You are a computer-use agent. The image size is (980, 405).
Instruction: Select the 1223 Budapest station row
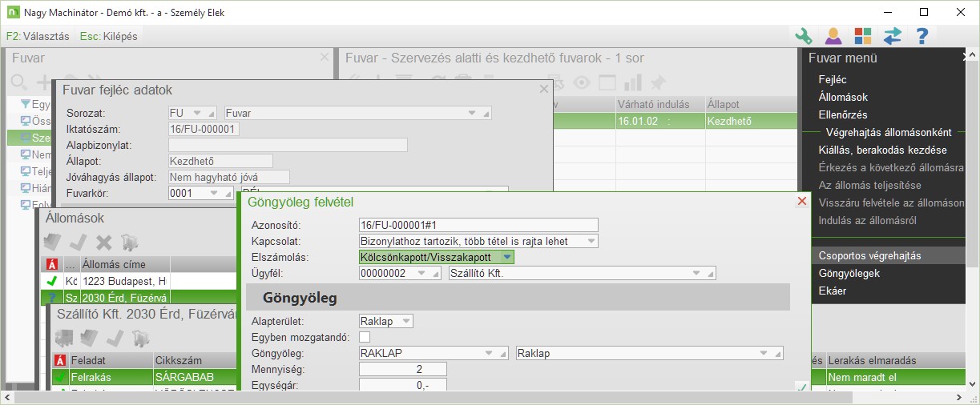pos(139,281)
